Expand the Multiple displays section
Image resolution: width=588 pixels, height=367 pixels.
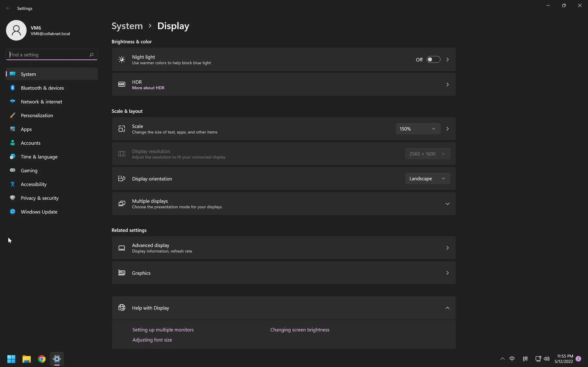(447, 204)
